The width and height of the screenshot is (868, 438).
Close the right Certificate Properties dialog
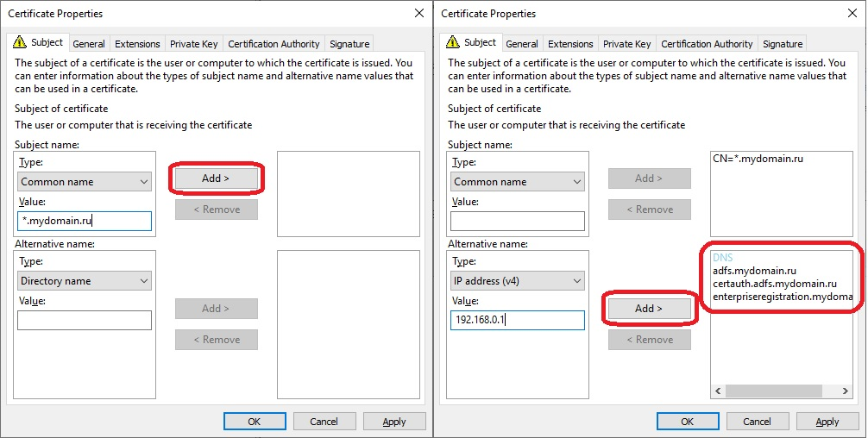click(852, 13)
